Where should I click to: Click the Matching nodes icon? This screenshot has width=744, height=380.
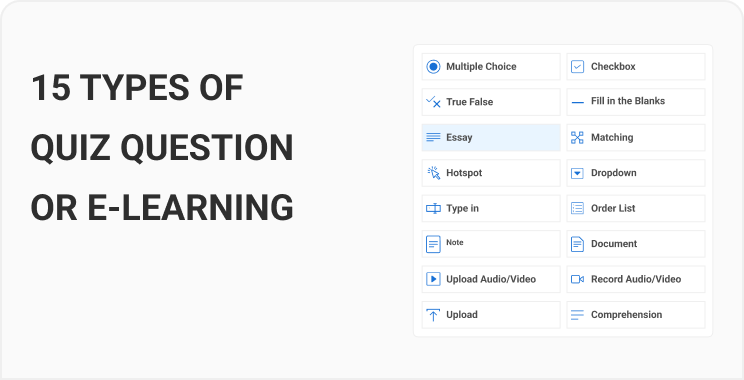(x=577, y=138)
